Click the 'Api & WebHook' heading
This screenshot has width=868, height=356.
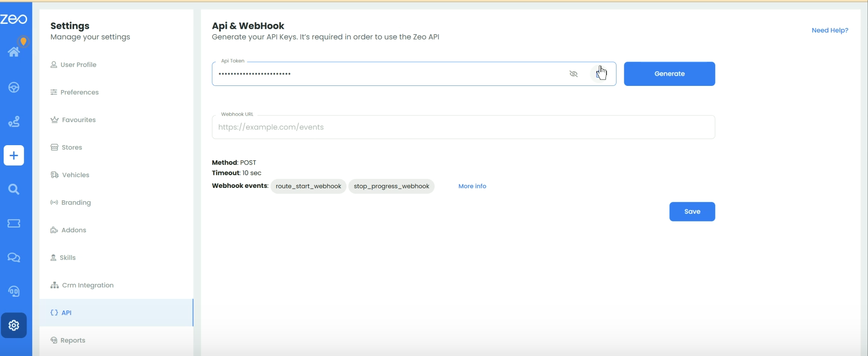click(x=248, y=26)
